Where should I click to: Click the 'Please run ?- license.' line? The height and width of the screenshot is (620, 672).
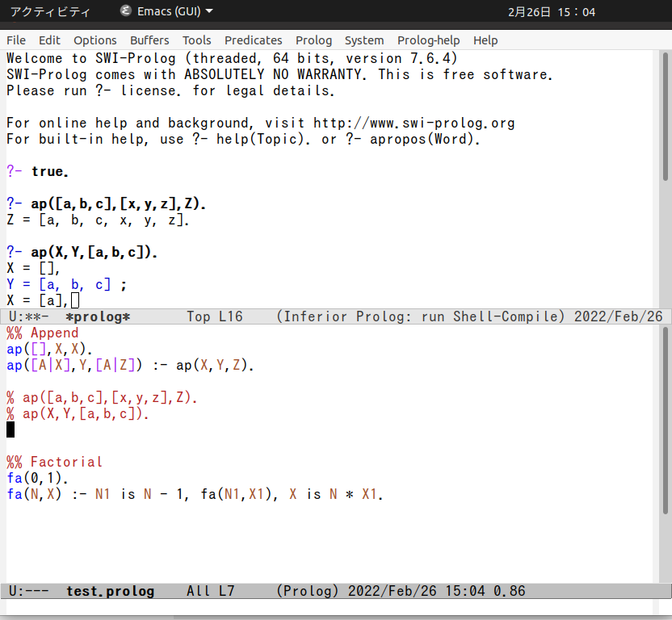[x=170, y=91]
